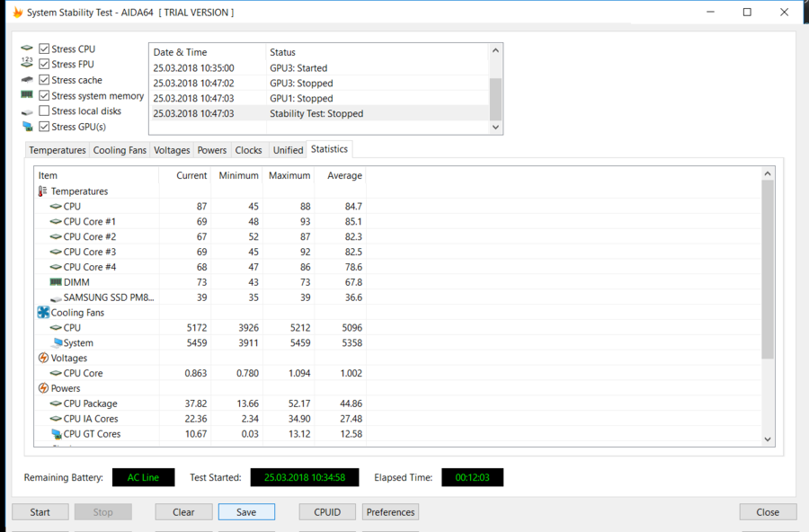The image size is (809, 532).
Task: Click the statistics table scroll-down arrow
Action: coord(768,439)
